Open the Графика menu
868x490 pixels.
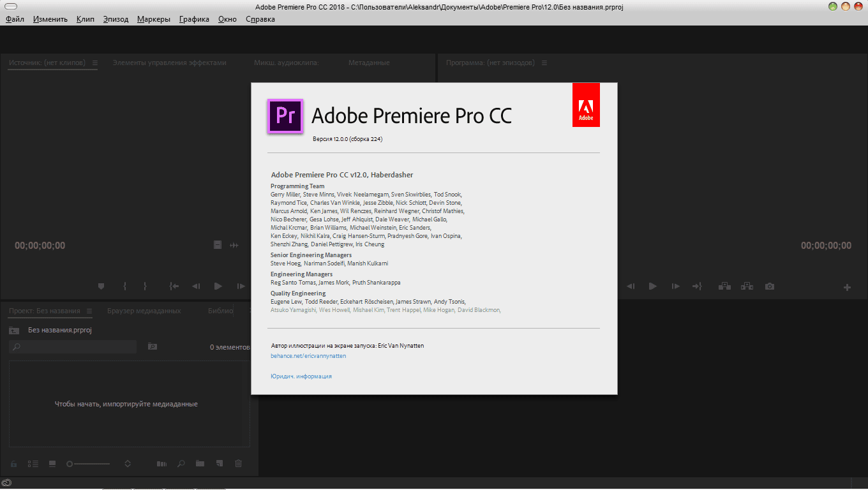click(194, 19)
